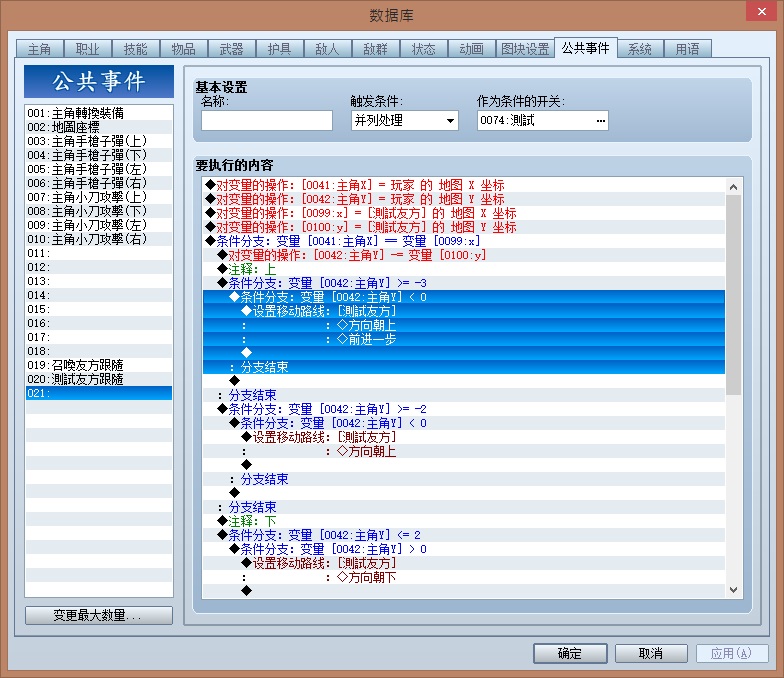This screenshot has height=678, width=784.
Task: Select event 009:主角小刀攻擊(左)
Action: (98, 225)
